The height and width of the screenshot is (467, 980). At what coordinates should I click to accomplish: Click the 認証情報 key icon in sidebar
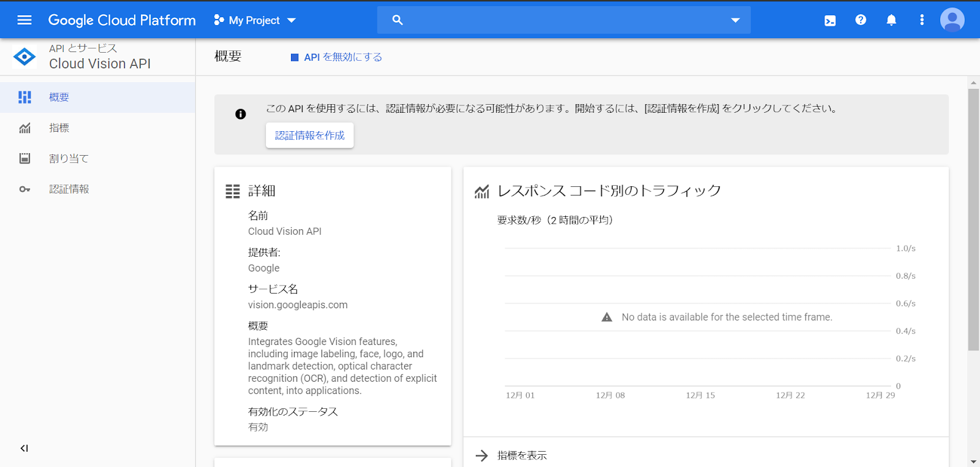(x=24, y=189)
